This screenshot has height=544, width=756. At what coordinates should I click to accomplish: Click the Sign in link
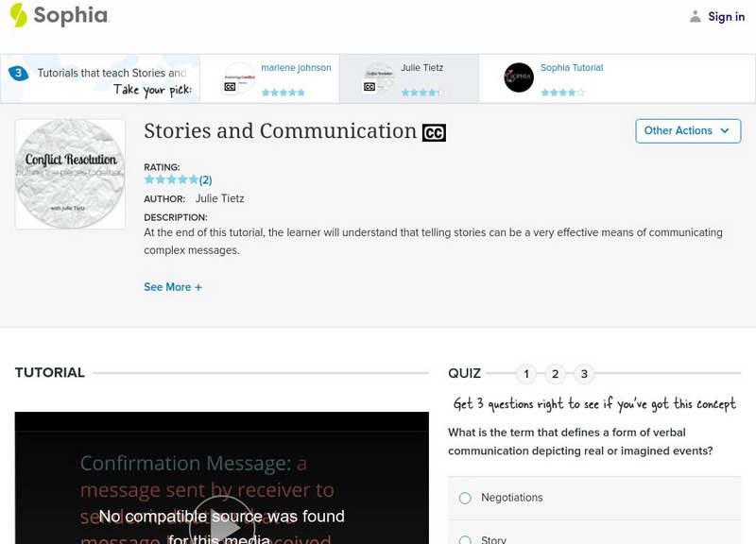click(726, 17)
